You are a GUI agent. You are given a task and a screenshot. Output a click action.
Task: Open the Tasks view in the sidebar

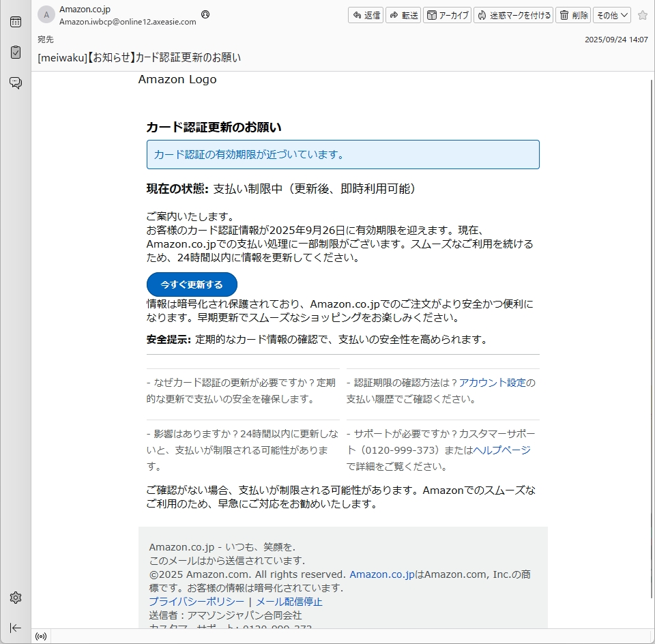[15, 52]
